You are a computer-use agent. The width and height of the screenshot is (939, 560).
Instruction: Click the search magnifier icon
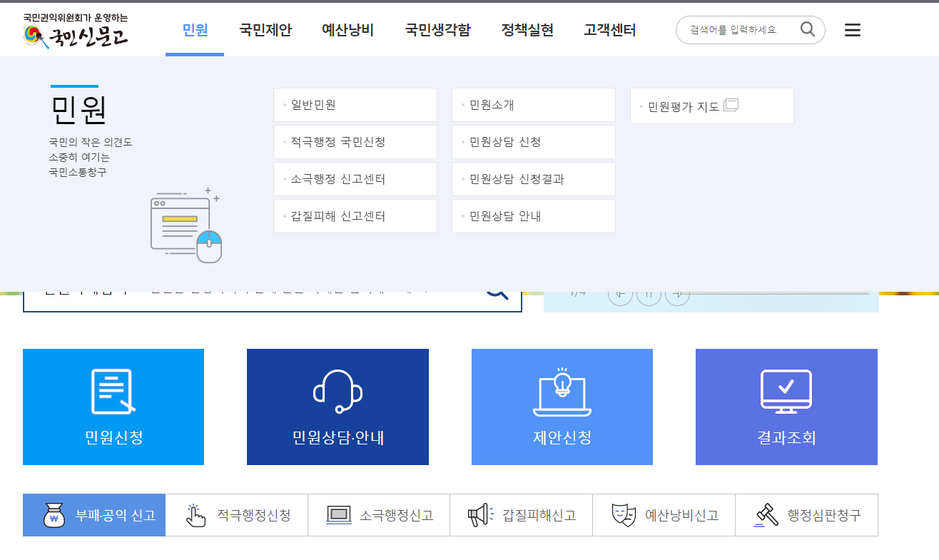click(807, 30)
